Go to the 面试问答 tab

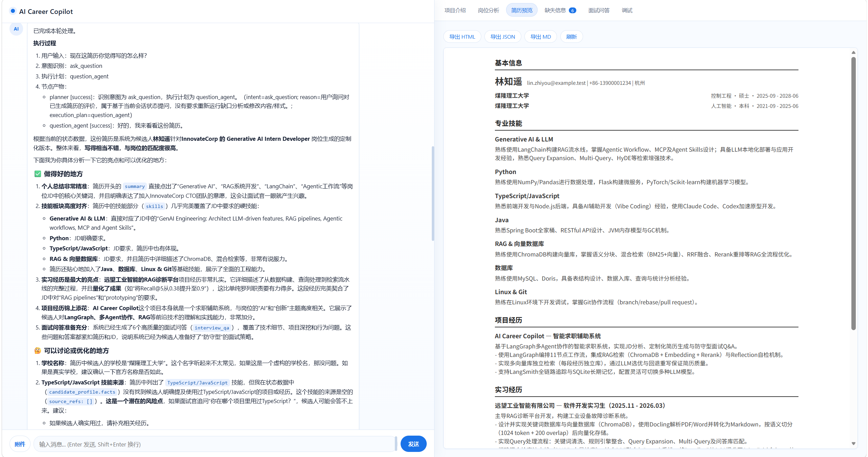(x=599, y=11)
